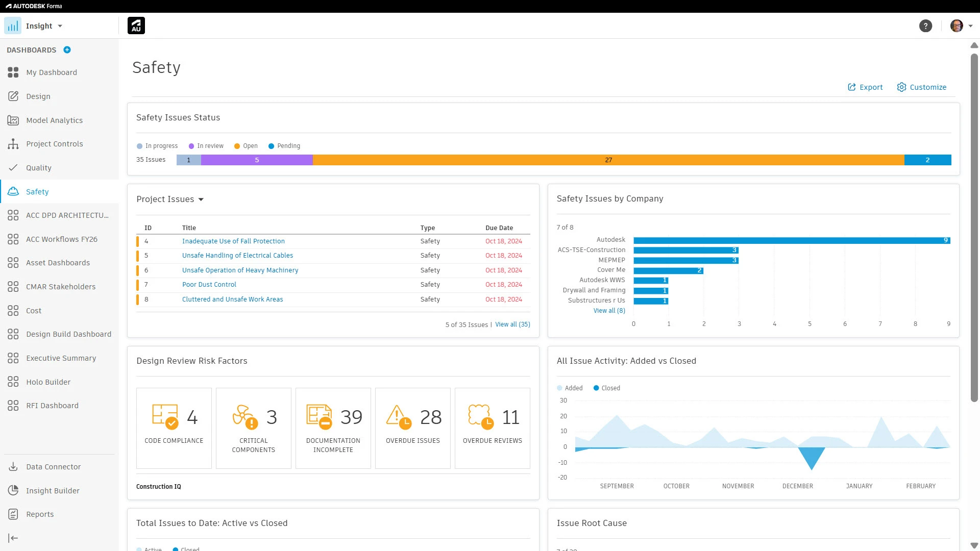
Task: Open Asset Dashboards menu item
Action: (59, 263)
